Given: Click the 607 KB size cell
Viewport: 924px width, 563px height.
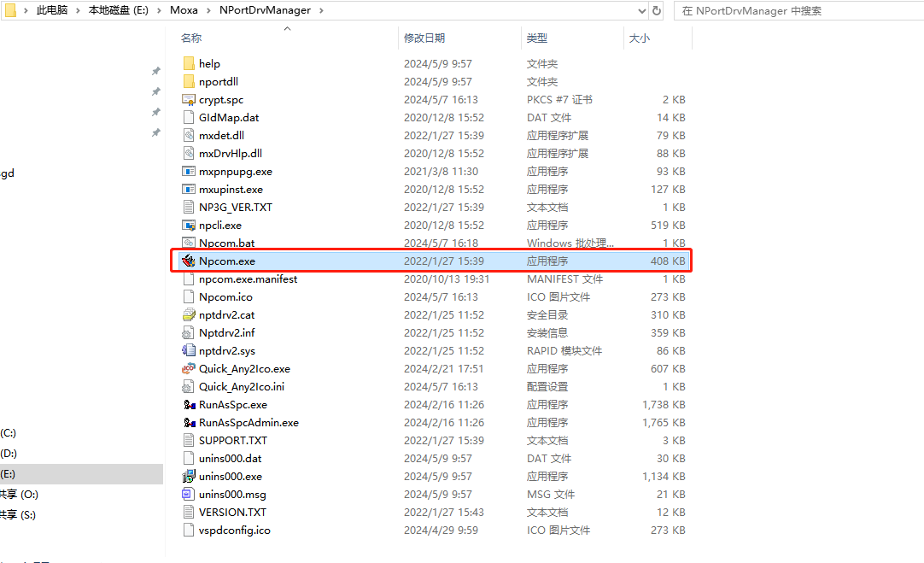Looking at the screenshot, I should pos(668,368).
